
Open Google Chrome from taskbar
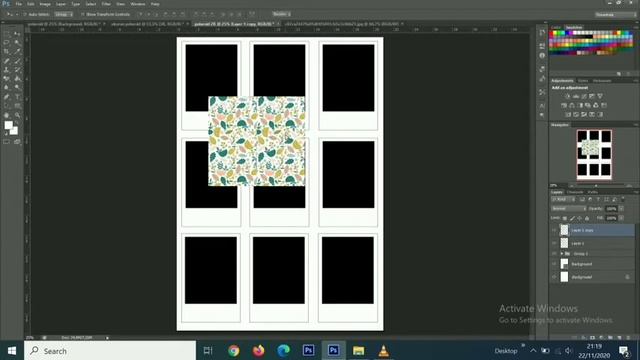point(234,351)
